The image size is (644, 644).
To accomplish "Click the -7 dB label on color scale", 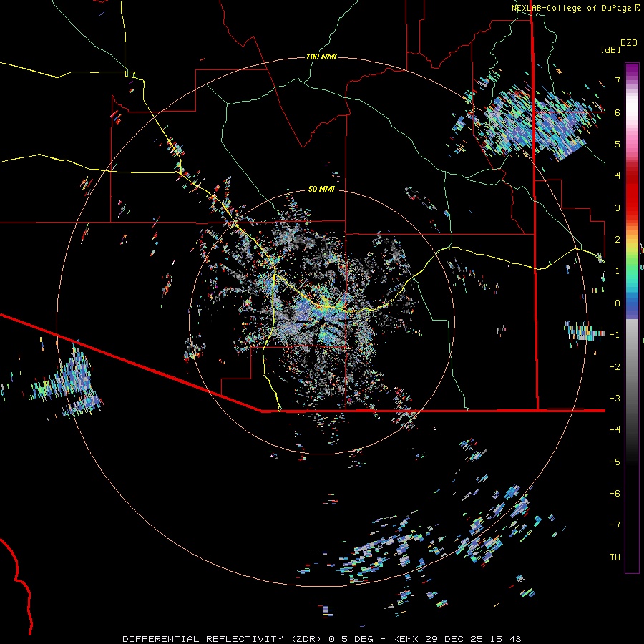I will [x=615, y=525].
